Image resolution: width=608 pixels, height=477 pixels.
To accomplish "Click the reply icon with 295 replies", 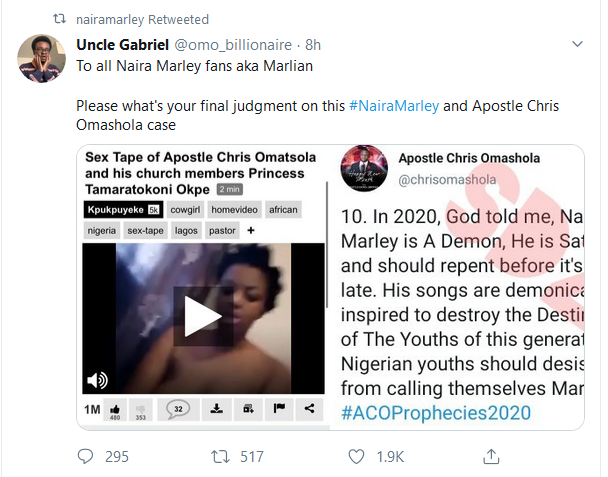I will [x=86, y=456].
